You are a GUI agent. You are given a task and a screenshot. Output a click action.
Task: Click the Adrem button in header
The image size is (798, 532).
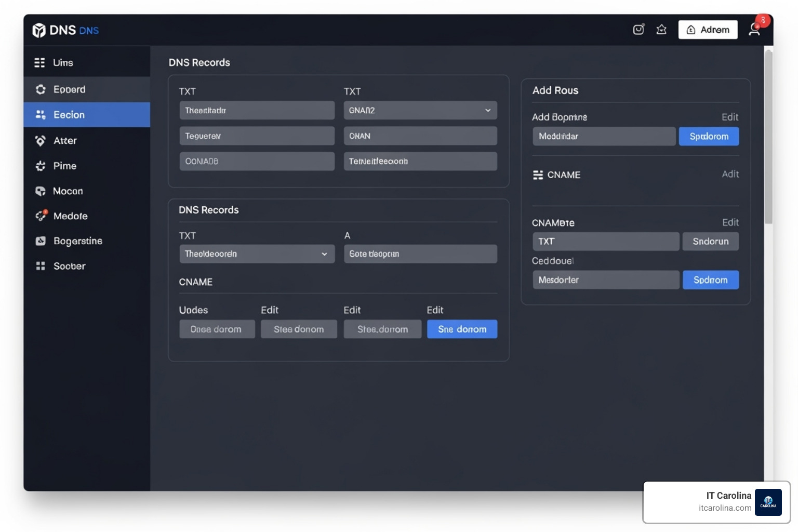708,30
